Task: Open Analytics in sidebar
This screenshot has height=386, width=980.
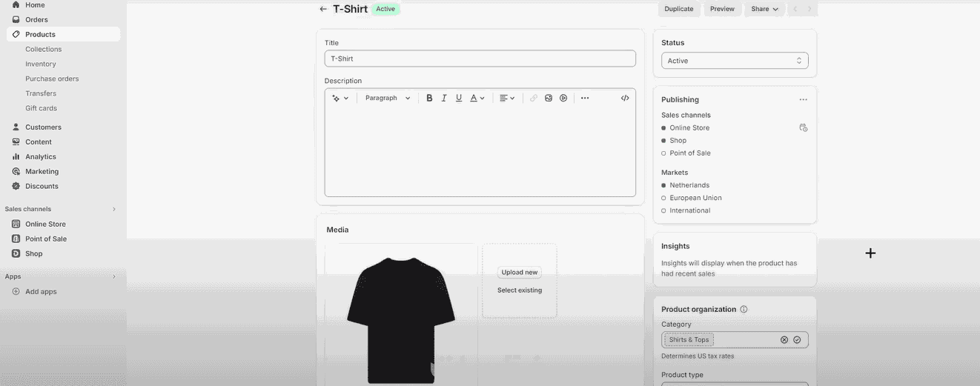Action: tap(41, 156)
